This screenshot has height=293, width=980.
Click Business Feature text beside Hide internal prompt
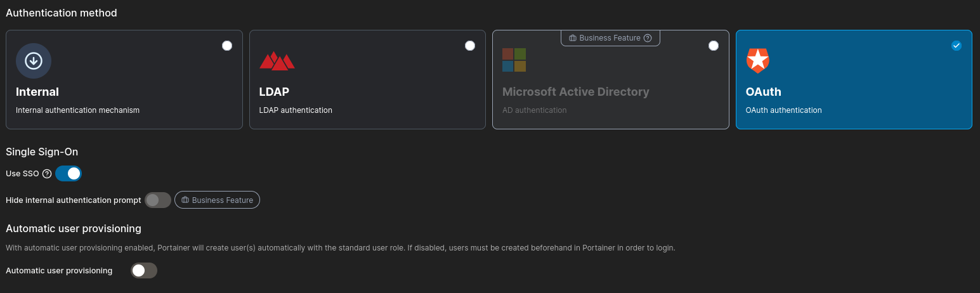223,200
